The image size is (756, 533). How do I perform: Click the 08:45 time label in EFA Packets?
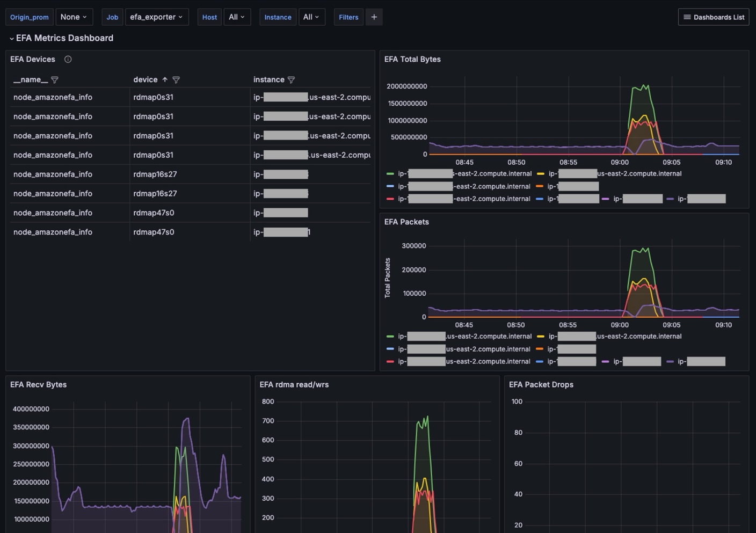pyautogui.click(x=464, y=325)
